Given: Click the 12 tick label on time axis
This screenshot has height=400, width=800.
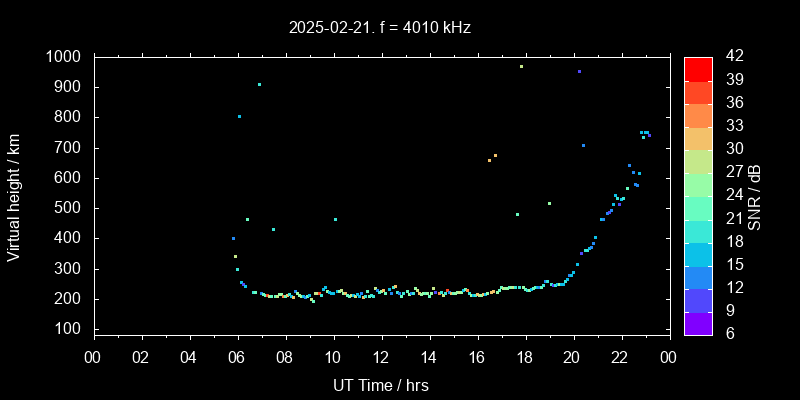Looking at the screenshot, I should coord(381,357).
